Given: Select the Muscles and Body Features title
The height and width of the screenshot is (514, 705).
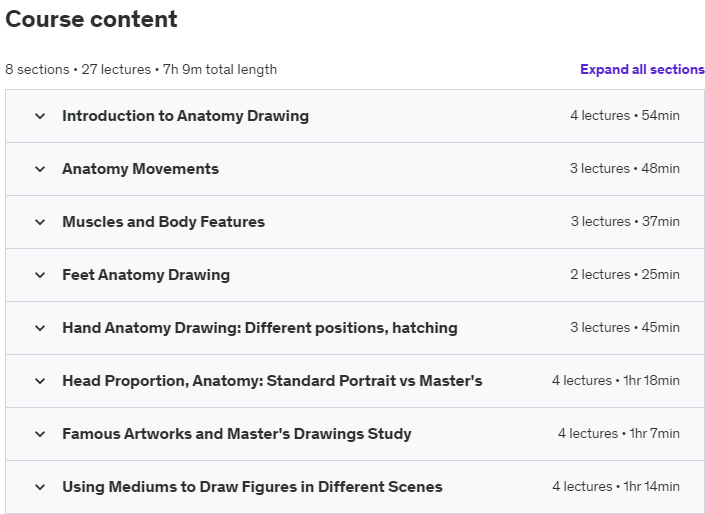Looking at the screenshot, I should [x=163, y=222].
